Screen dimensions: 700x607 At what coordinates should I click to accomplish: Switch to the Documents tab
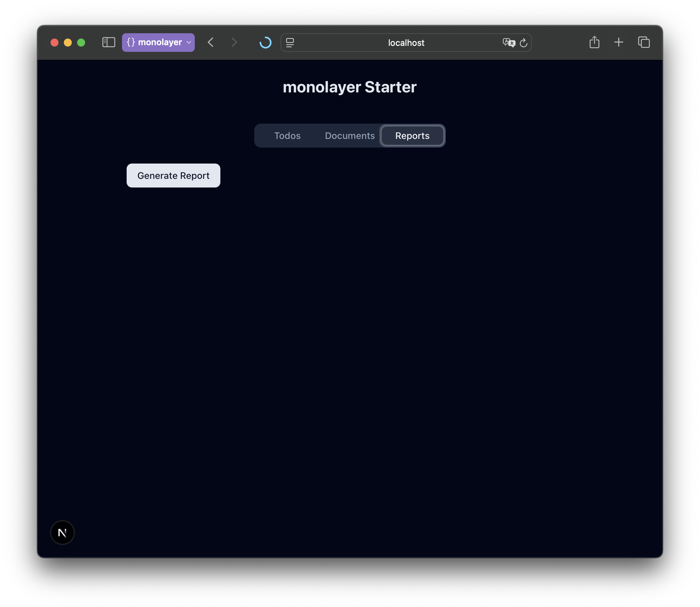tap(349, 136)
